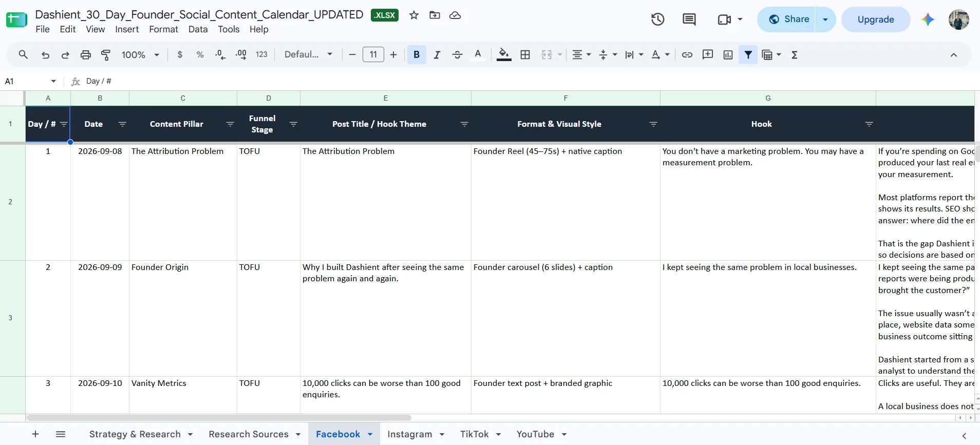
Task: Open the Format menu
Action: point(163,29)
